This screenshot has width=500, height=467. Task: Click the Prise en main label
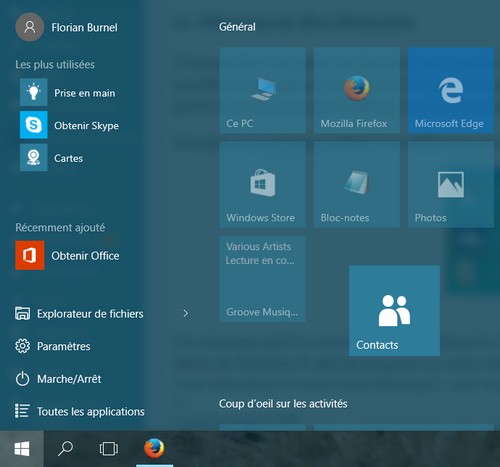coord(85,93)
